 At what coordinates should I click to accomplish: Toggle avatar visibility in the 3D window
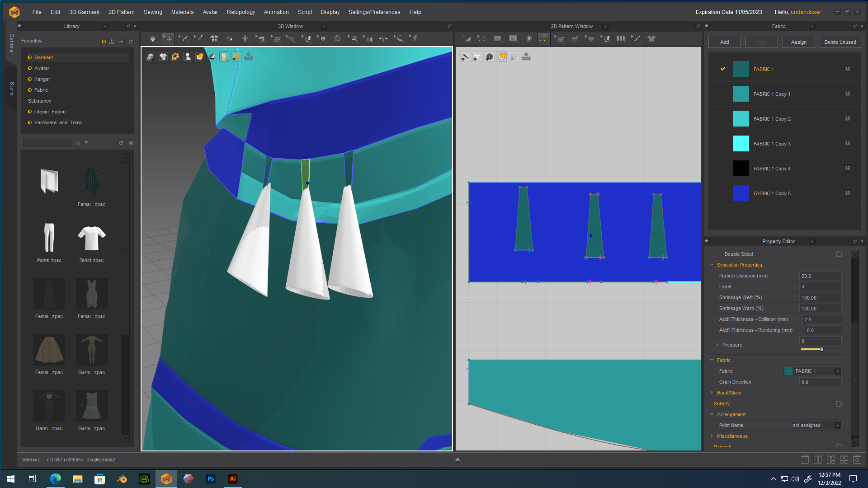point(187,56)
